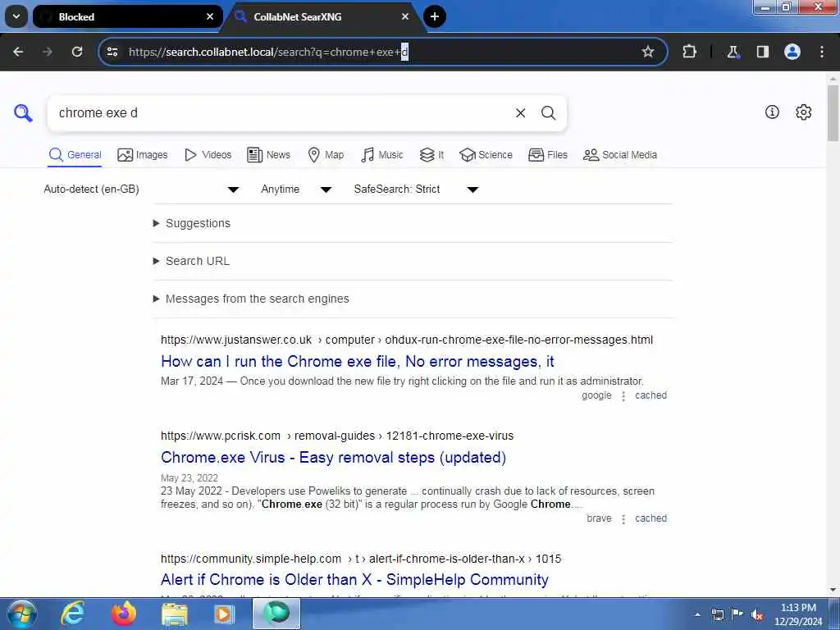Click the google engine label

click(x=596, y=395)
